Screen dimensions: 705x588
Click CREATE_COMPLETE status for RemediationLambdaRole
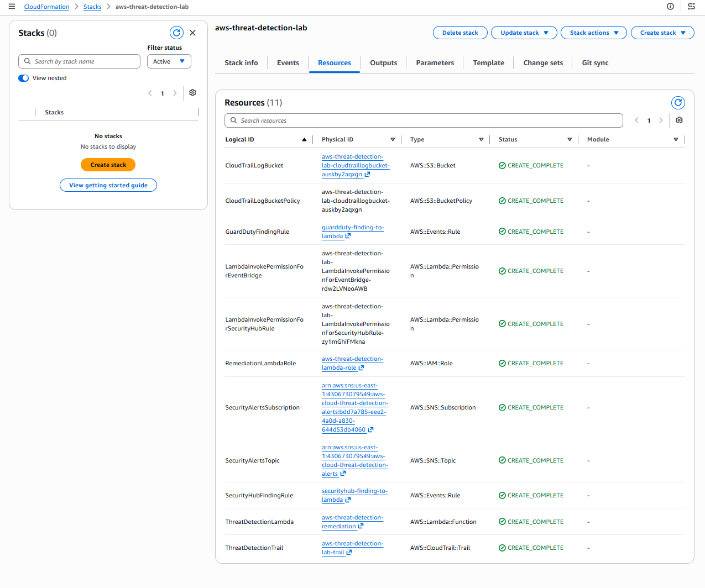click(531, 364)
